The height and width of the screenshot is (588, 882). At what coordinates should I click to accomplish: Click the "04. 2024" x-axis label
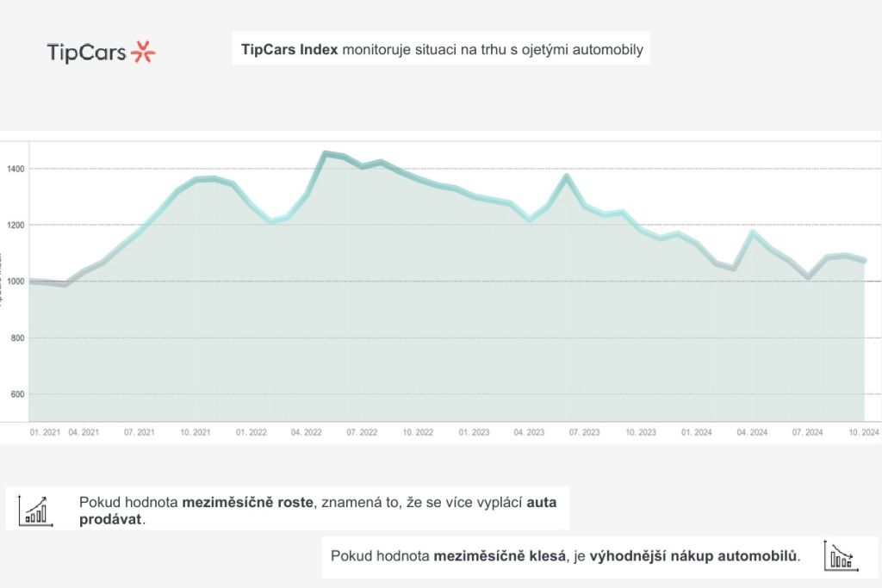click(x=752, y=432)
